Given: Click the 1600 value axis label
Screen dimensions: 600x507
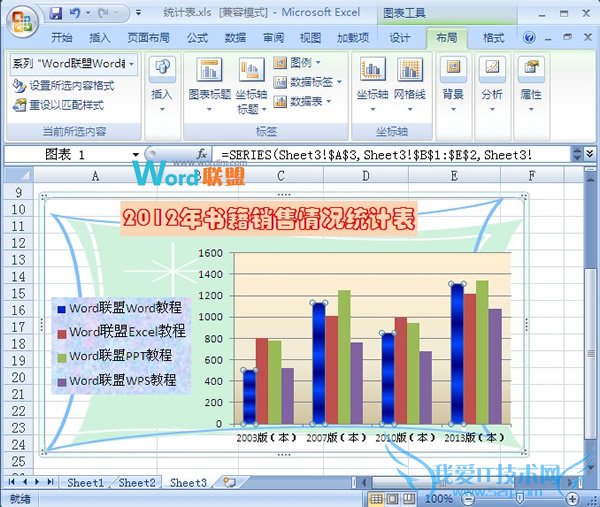Looking at the screenshot, I should coord(210,253).
